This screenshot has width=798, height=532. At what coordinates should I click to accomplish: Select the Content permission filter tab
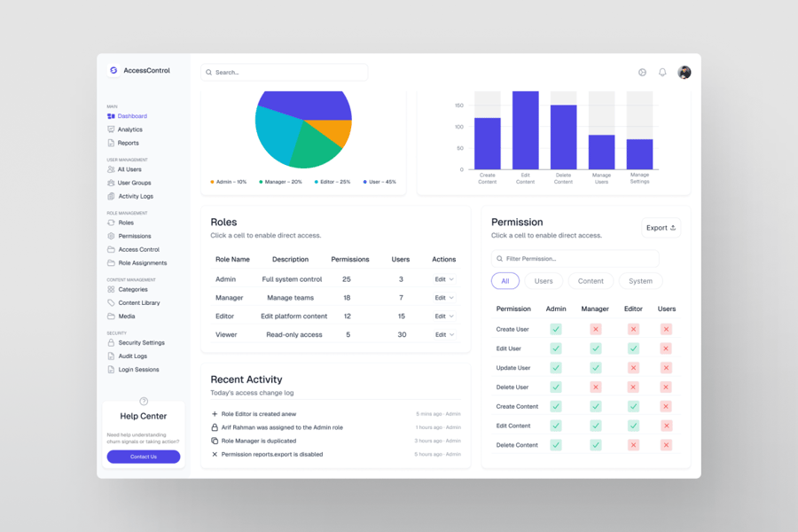click(x=591, y=281)
